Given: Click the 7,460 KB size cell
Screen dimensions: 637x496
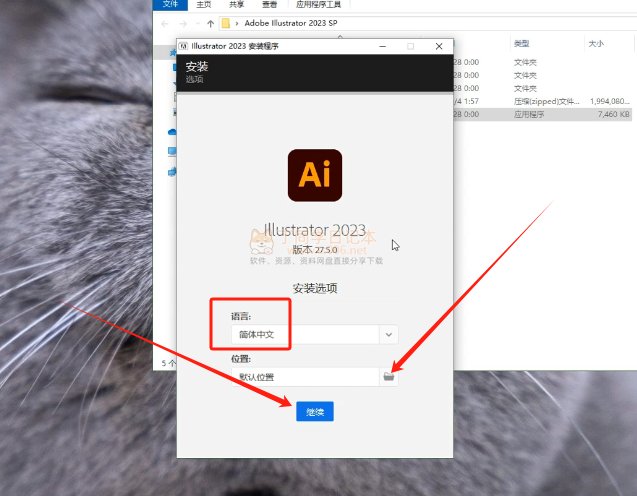Looking at the screenshot, I should coord(613,114).
